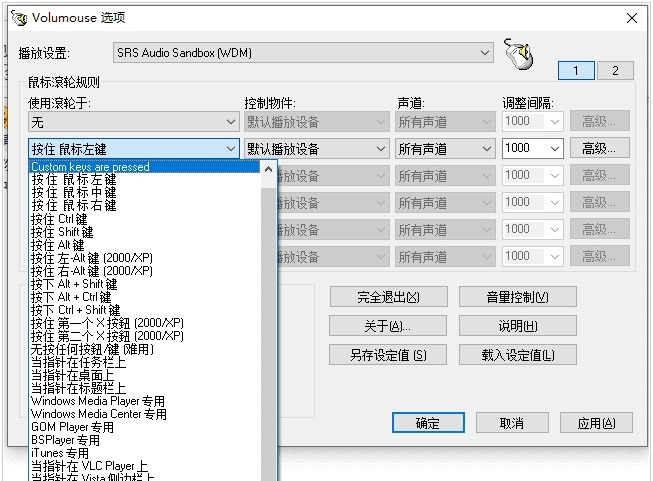Choose 按住 Alt 键 from the list
Image resolution: width=653 pixels, height=481 pixels.
point(145,244)
